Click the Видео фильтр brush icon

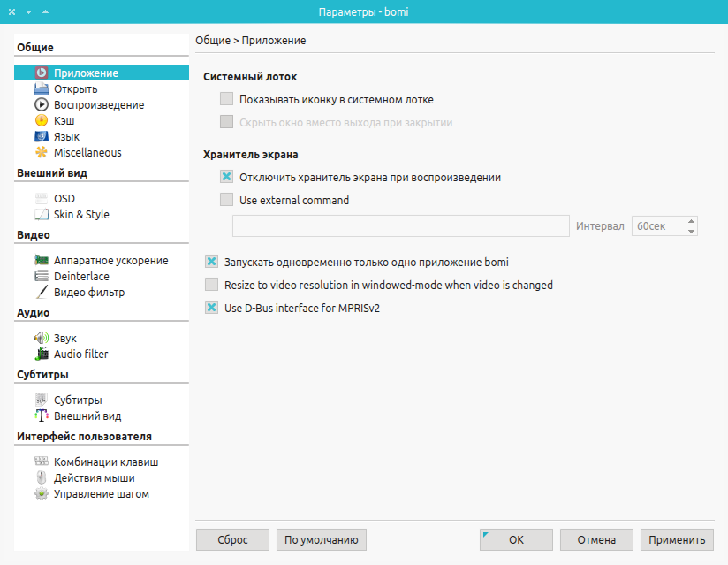click(42, 293)
